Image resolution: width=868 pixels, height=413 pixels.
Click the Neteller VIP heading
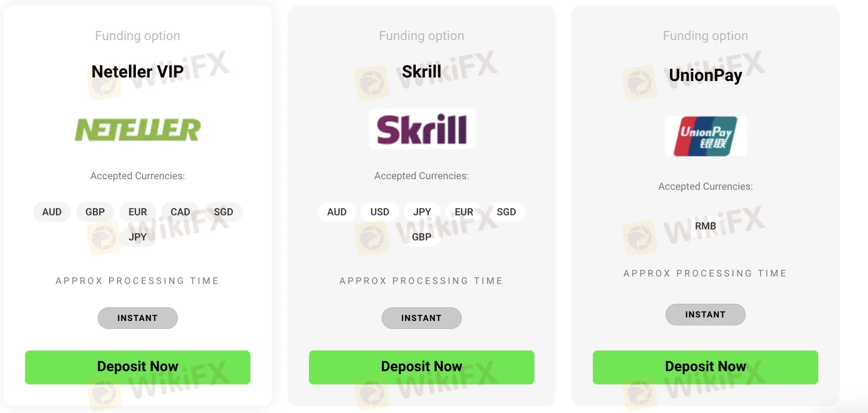tap(137, 71)
